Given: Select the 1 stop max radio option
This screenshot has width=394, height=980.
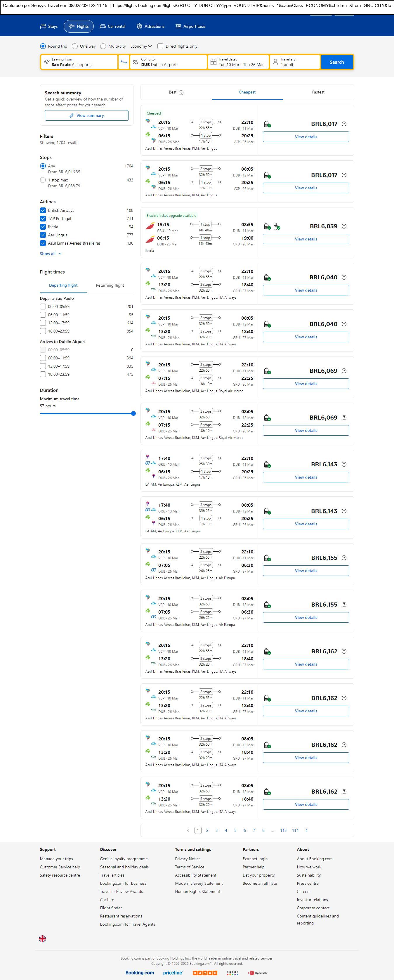Looking at the screenshot, I should click(43, 180).
